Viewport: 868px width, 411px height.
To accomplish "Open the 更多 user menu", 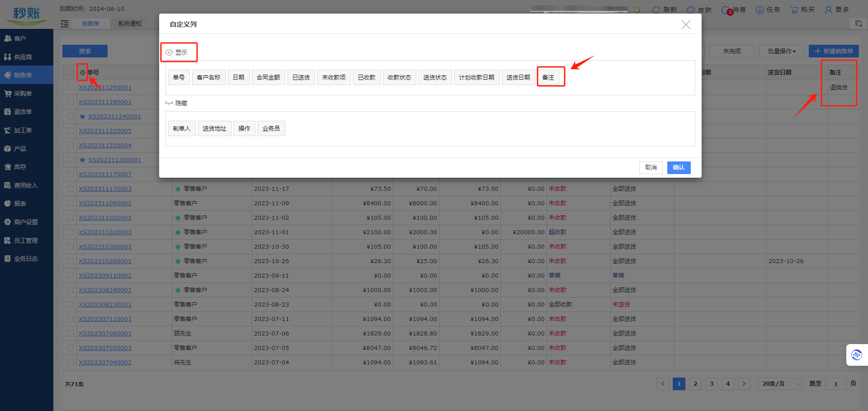I will point(837,9).
